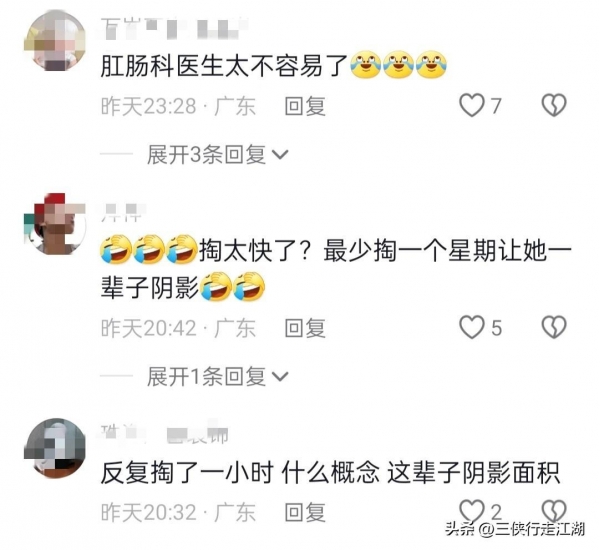This screenshot has height=550, width=600.
Task: Select the 肛肠科医生太不容易了 comment text
Action: tap(224, 66)
